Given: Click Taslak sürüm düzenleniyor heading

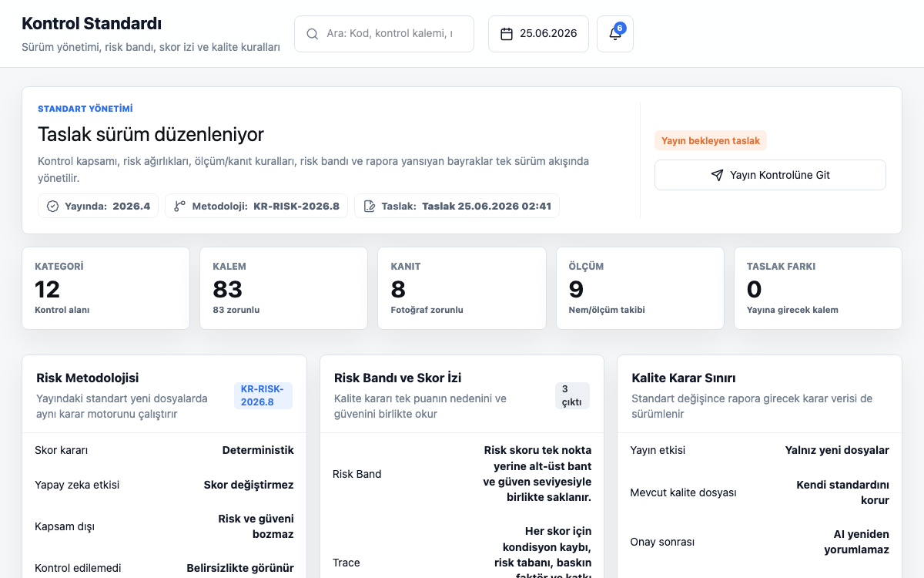Looking at the screenshot, I should (151, 134).
